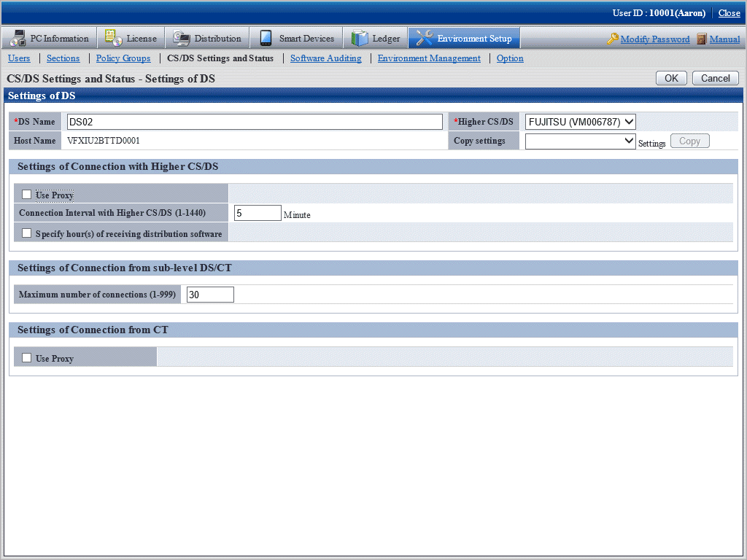Screen dimensions: 747x560
Task: Click the host name VFXIU2BTTD0001
Action: tap(104, 141)
